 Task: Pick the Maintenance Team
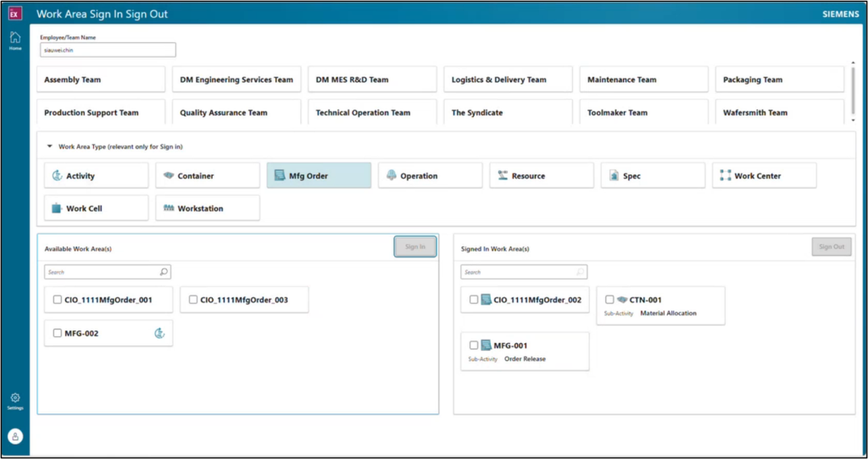pos(644,79)
